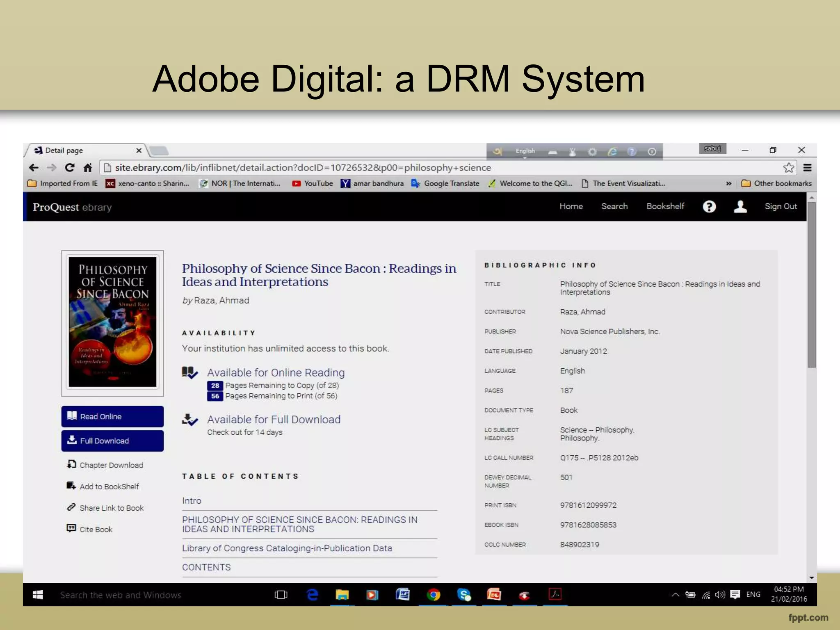Open the YouTube bookmark

pyautogui.click(x=313, y=183)
